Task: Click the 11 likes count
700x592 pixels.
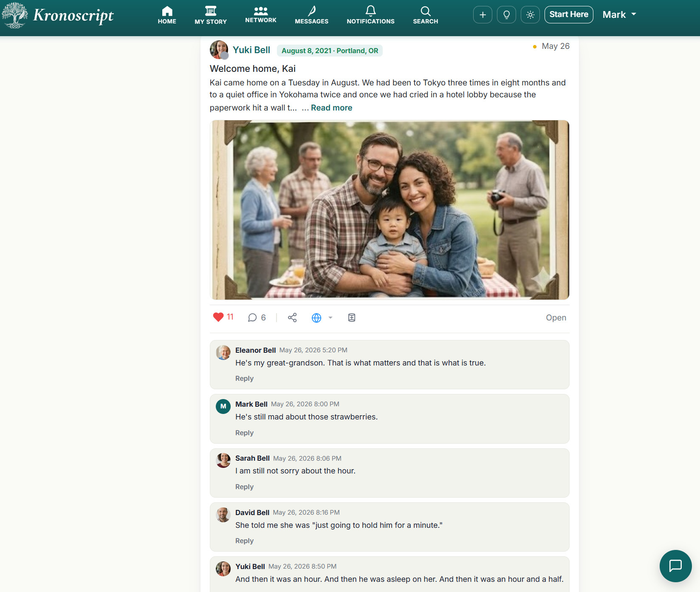Action: tap(230, 317)
